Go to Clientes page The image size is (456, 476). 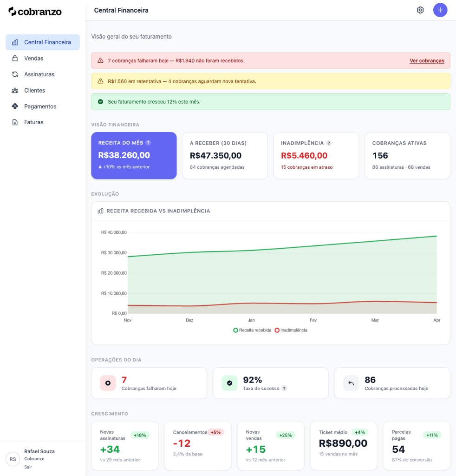[43, 91]
